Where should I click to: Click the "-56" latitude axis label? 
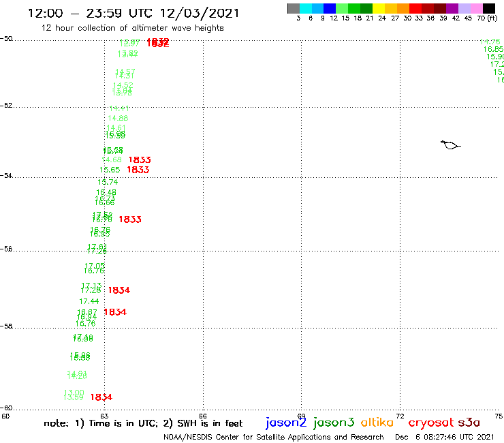point(6,249)
